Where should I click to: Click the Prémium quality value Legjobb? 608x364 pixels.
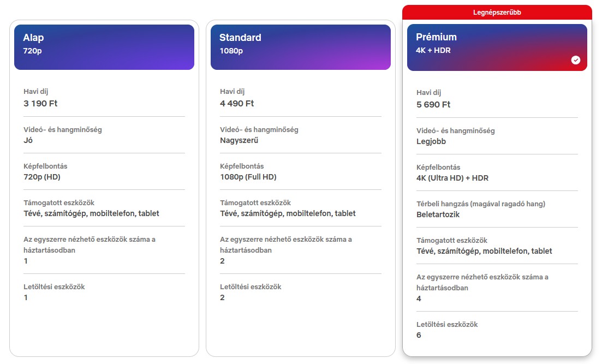pos(432,141)
